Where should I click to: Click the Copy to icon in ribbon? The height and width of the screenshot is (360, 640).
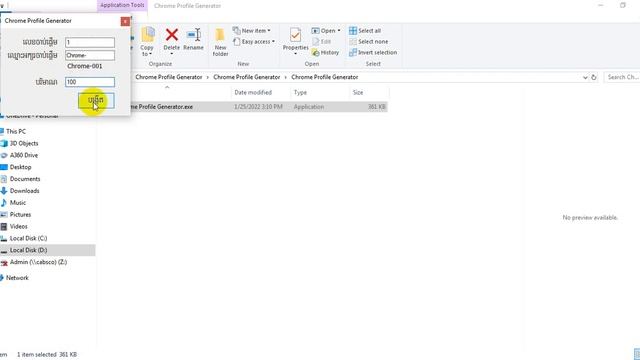[147, 41]
